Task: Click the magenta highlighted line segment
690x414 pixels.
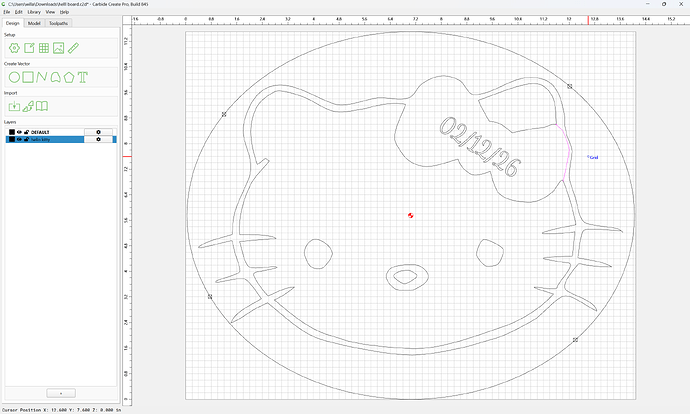Action: pyautogui.click(x=567, y=152)
